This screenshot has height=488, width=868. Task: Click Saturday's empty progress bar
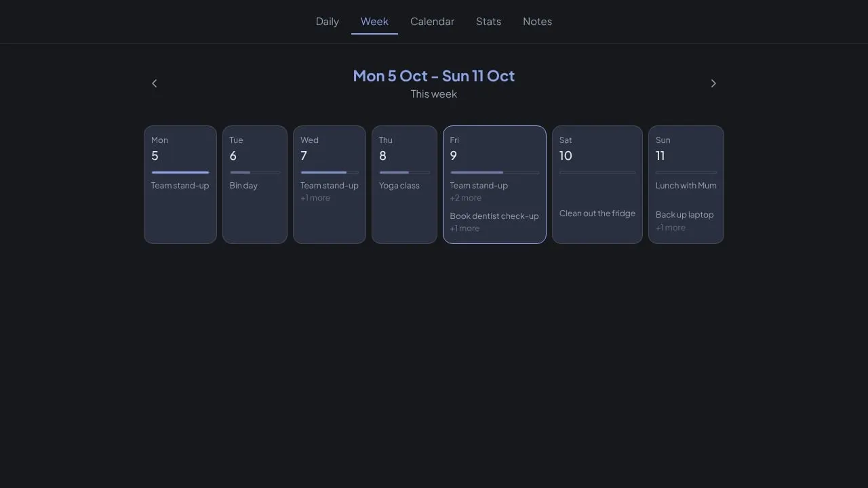click(597, 172)
